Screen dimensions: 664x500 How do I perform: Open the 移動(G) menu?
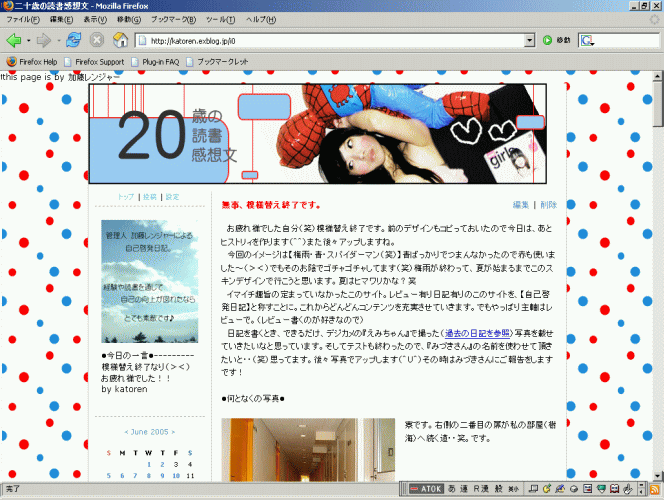(x=129, y=19)
